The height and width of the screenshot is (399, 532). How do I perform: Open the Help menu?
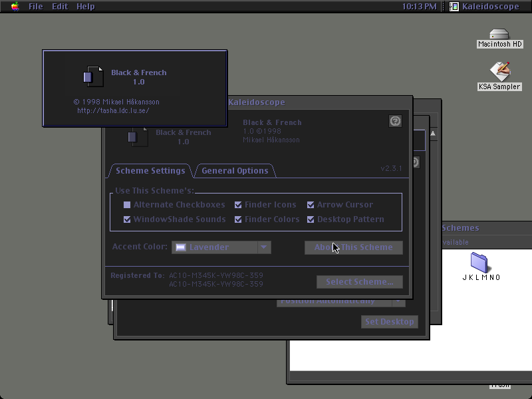coord(86,7)
